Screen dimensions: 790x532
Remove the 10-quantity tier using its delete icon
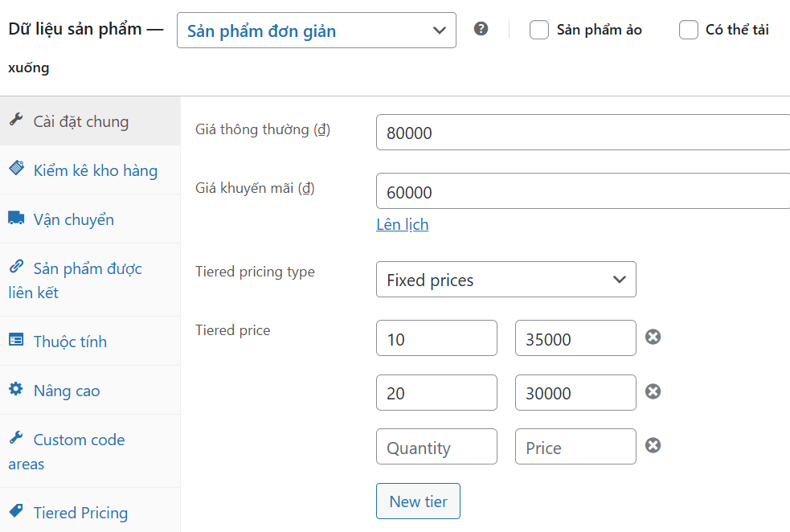coord(653,338)
